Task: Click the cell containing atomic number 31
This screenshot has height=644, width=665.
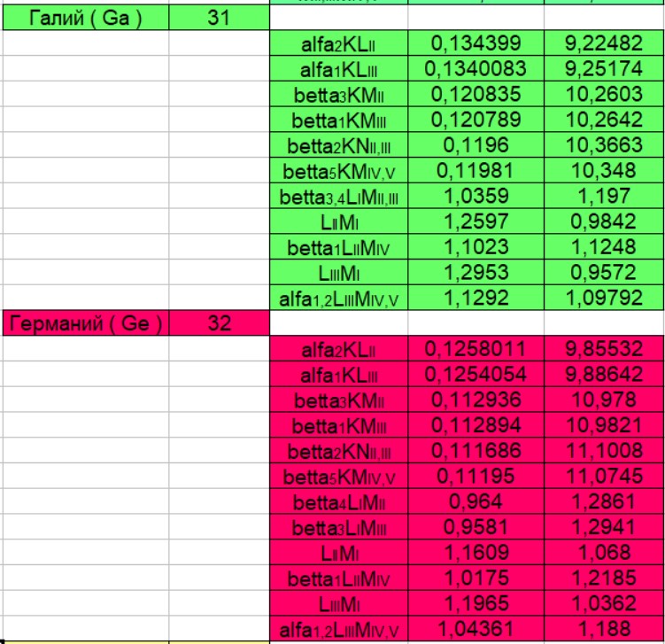Action: (x=219, y=18)
